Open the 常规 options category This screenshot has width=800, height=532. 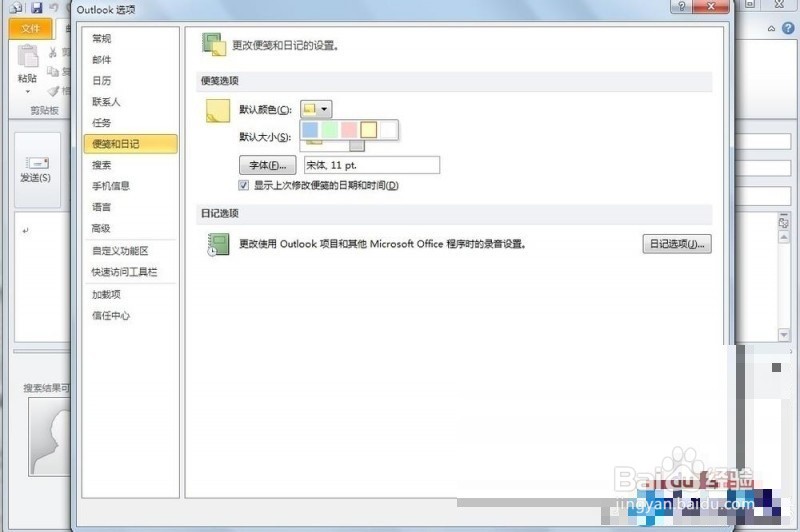(130, 39)
